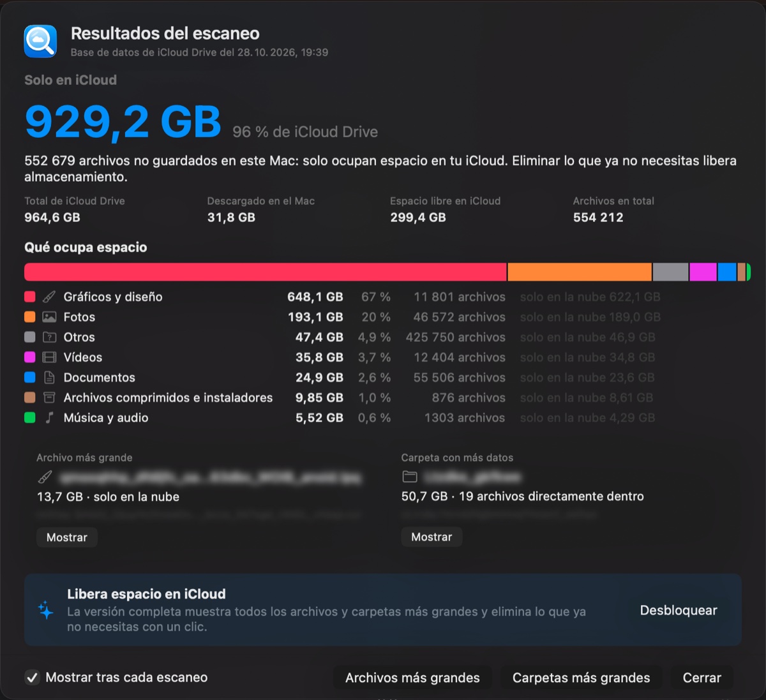Click Mostrar under Carpeta con más datos
This screenshot has height=700, width=766.
coord(432,537)
